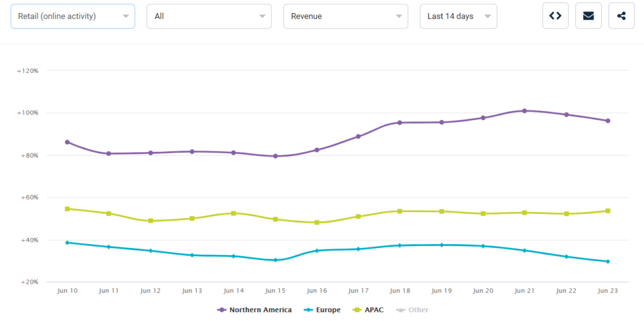Image resolution: width=644 pixels, height=321 pixels.
Task: Open the embed code icon button
Action: [x=555, y=16]
